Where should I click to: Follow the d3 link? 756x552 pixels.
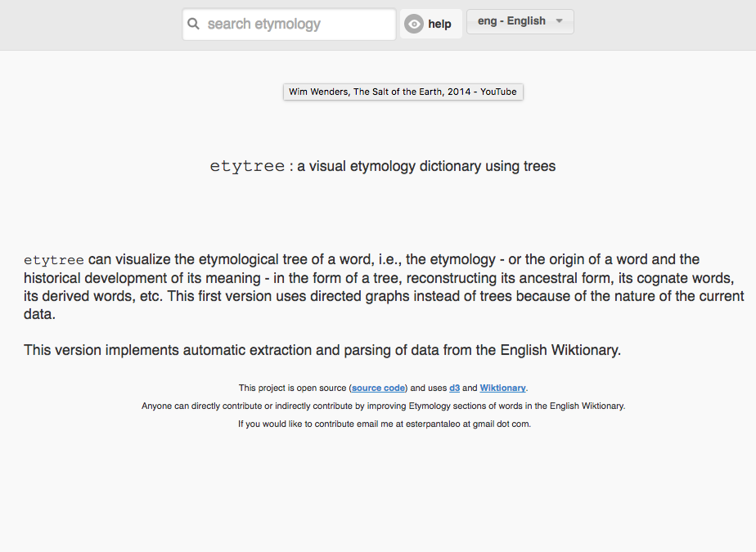[454, 388]
